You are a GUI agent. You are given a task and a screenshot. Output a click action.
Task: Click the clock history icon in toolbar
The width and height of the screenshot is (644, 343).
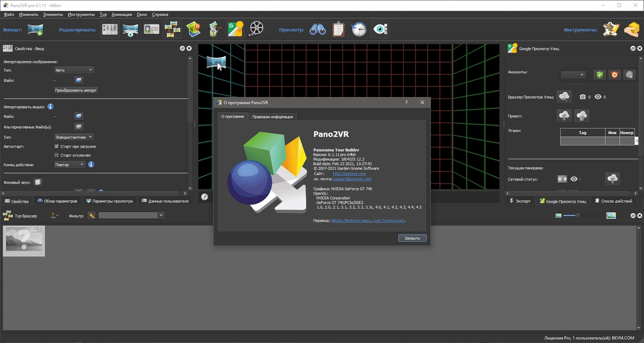pos(359,29)
